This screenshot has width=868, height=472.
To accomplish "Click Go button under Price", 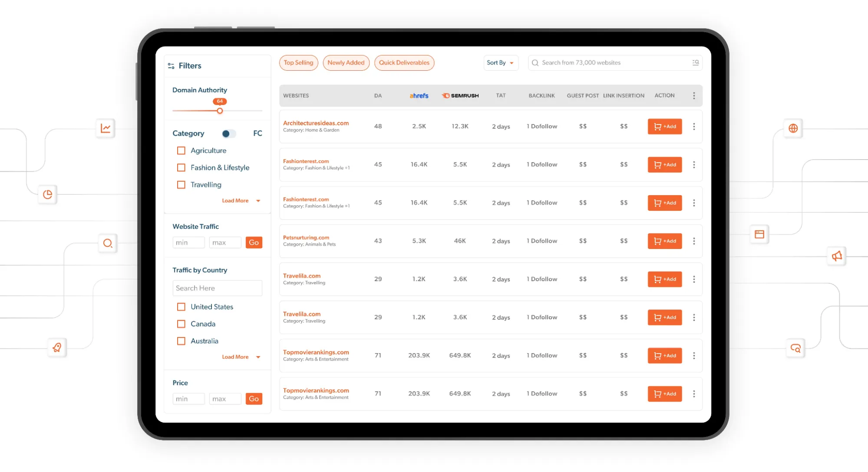I will click(254, 399).
